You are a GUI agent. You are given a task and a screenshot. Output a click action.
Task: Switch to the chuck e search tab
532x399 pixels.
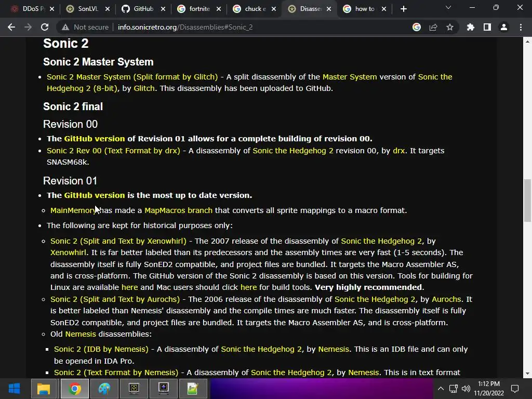click(255, 9)
